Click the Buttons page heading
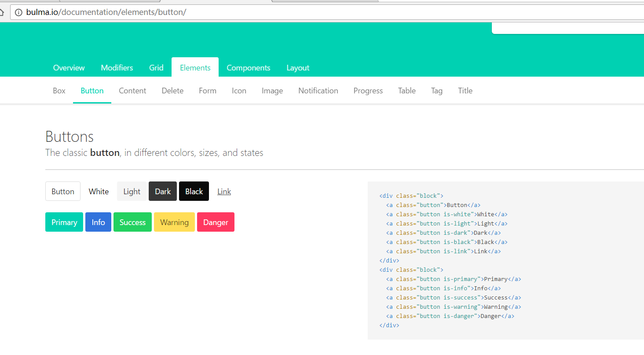The image size is (644, 355). click(x=70, y=137)
